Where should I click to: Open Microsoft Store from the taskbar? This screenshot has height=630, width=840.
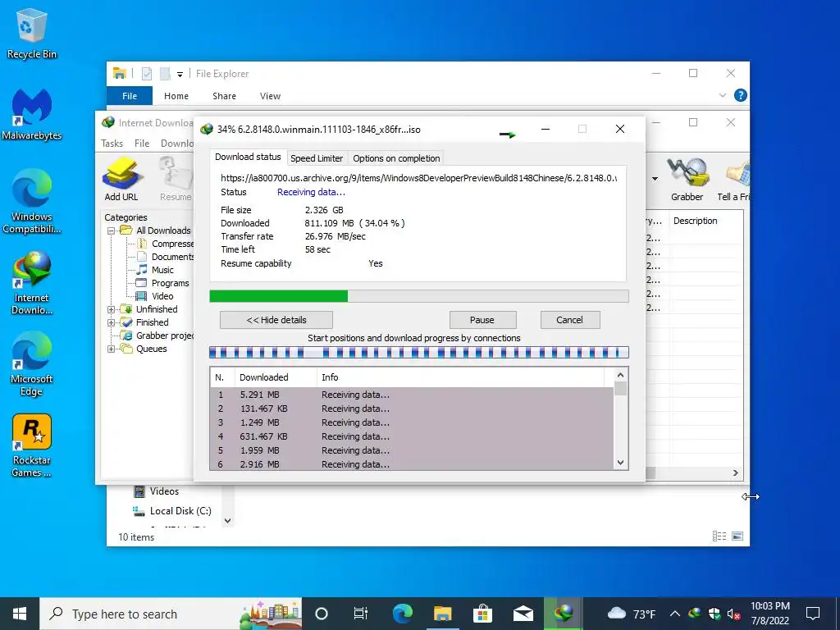(482, 614)
